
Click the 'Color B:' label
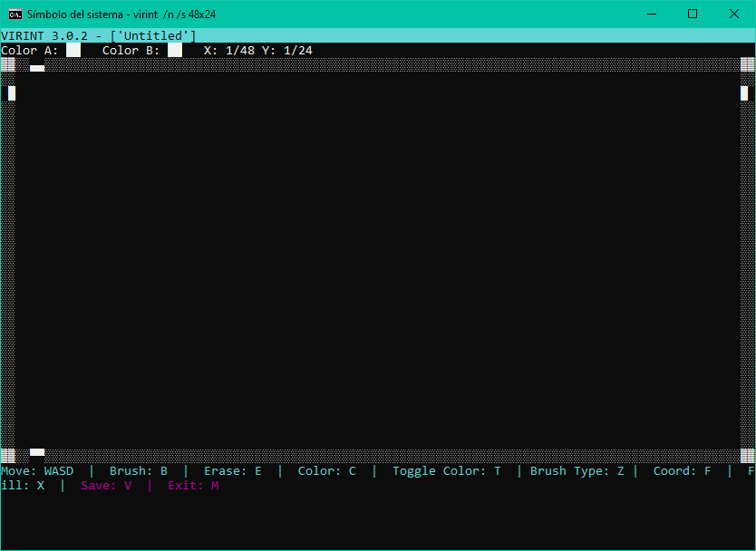pyautogui.click(x=131, y=50)
